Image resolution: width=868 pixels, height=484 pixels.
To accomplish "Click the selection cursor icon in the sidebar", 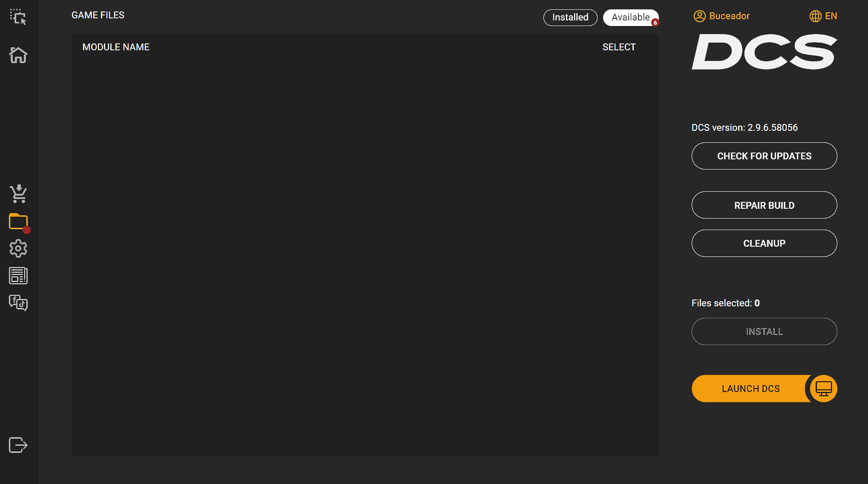I will coord(18,17).
